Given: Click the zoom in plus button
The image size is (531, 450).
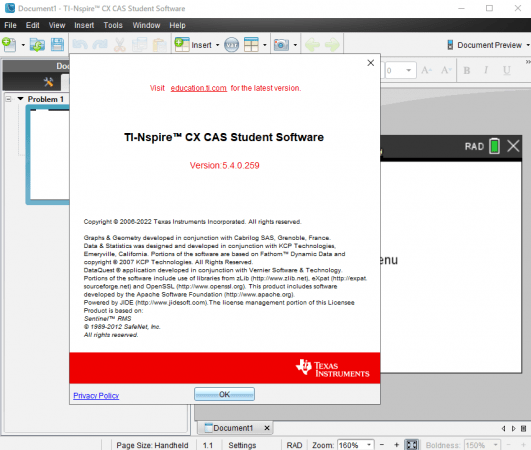Looking at the screenshot, I should tap(397, 445).
